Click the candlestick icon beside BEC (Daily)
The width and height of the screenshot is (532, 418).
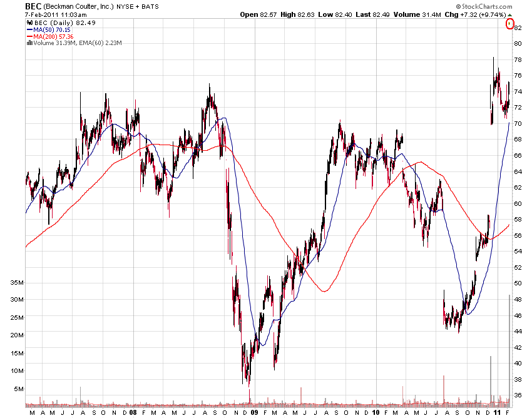pos(29,23)
